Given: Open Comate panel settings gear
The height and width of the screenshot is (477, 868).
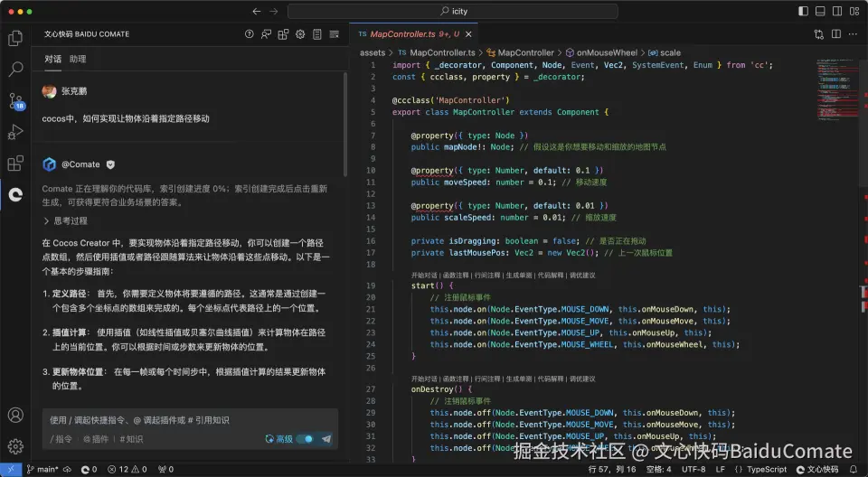Looking at the screenshot, I should click(300, 34).
